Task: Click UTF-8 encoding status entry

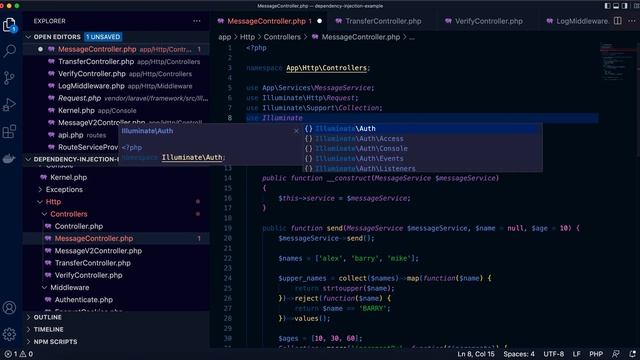Action: pyautogui.click(x=553, y=354)
